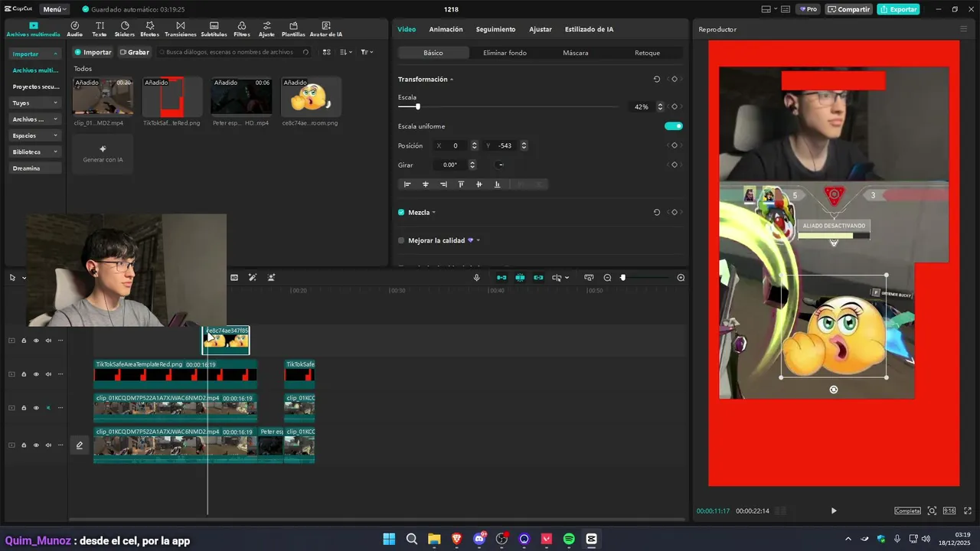Viewport: 980px width, 551px height.
Task: Toggle clip linking icon in timeline toolbar
Action: point(538,278)
